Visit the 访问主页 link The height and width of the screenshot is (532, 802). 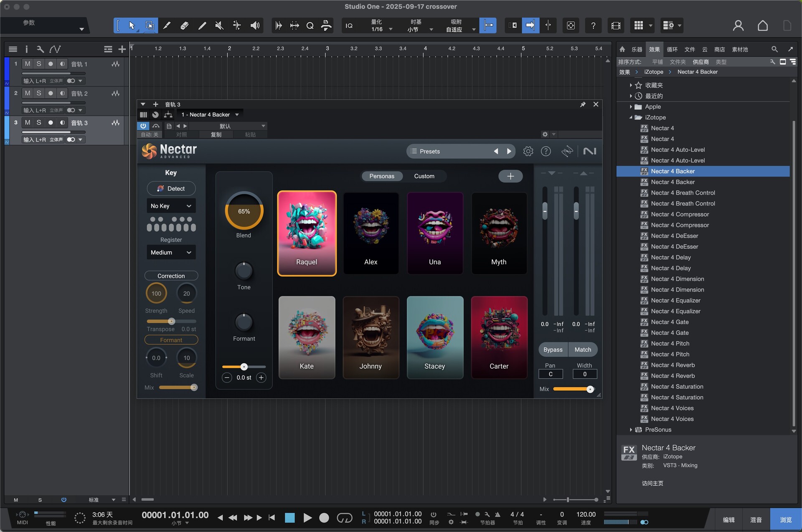[652, 483]
